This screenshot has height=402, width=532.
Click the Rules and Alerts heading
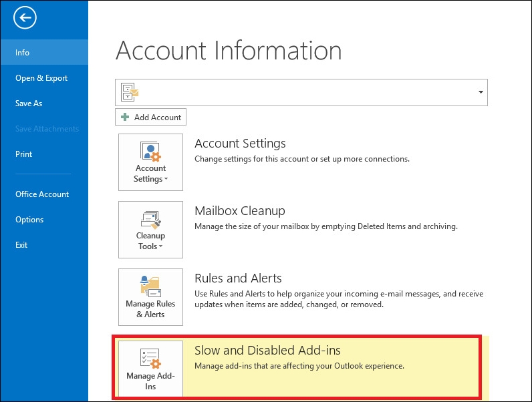click(x=238, y=278)
